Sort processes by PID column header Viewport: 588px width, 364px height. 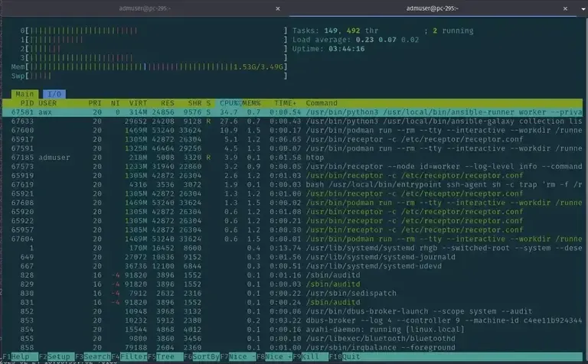(27, 103)
